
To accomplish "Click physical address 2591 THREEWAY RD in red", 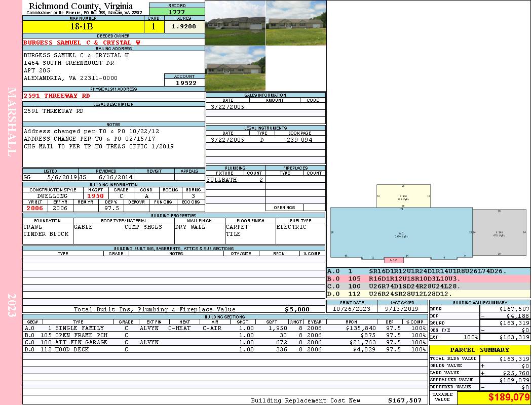I will [x=57, y=95].
